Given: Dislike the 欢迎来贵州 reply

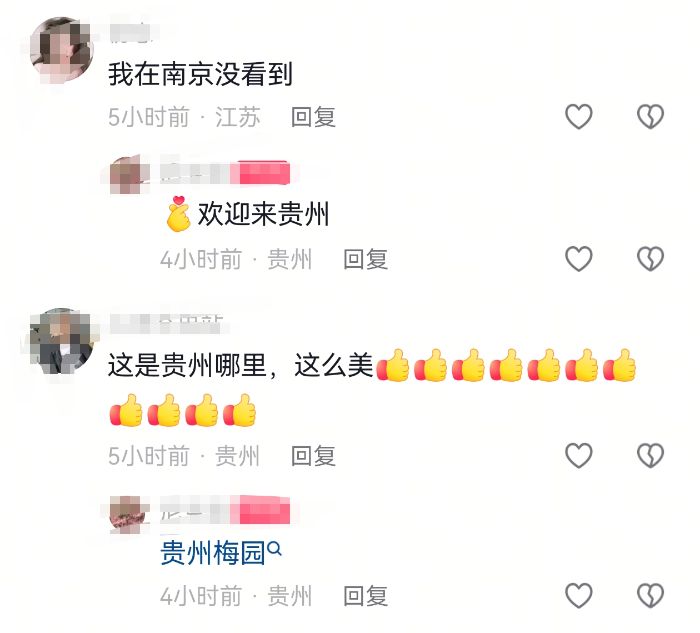Looking at the screenshot, I should (650, 258).
